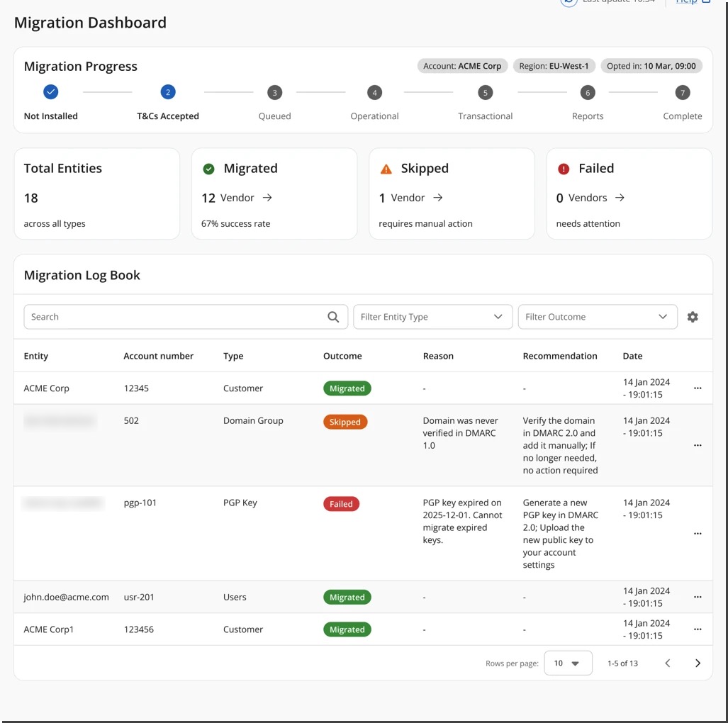728x723 pixels.
Task: Click the 67% success rate text
Action: (235, 224)
